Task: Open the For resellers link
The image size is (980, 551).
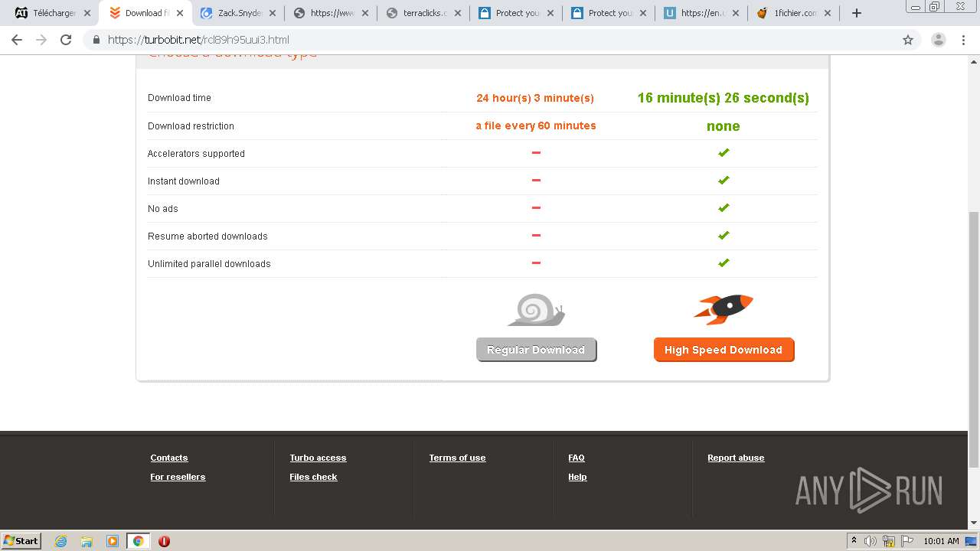Action: click(178, 477)
